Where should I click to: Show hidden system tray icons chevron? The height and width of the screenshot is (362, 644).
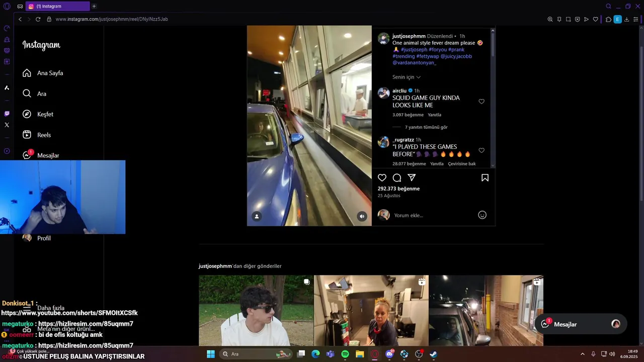click(x=582, y=354)
